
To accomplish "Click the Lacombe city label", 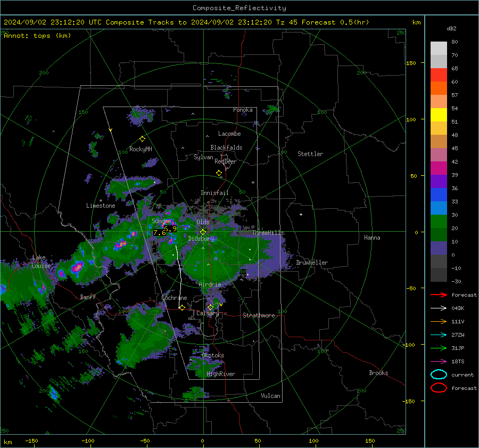I will [x=229, y=134].
